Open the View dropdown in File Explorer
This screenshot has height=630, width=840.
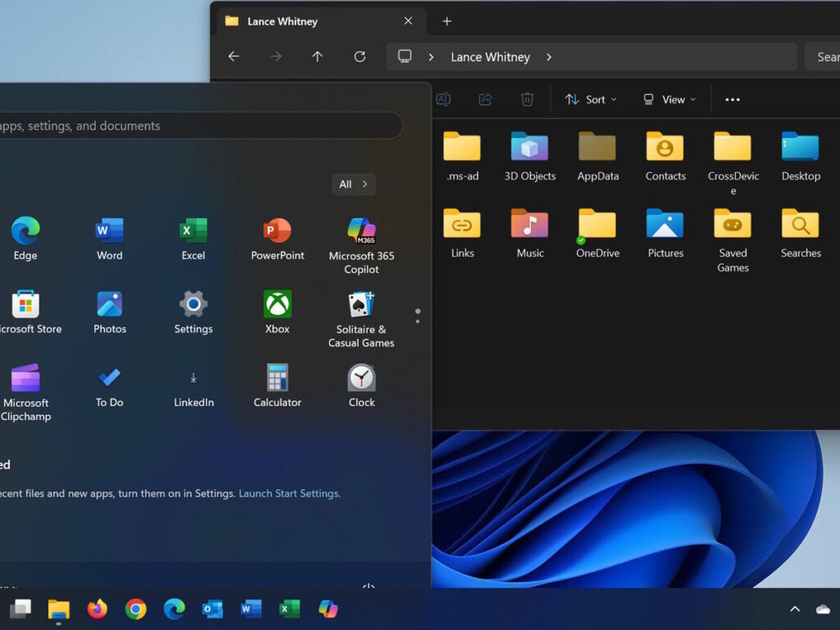coord(669,99)
